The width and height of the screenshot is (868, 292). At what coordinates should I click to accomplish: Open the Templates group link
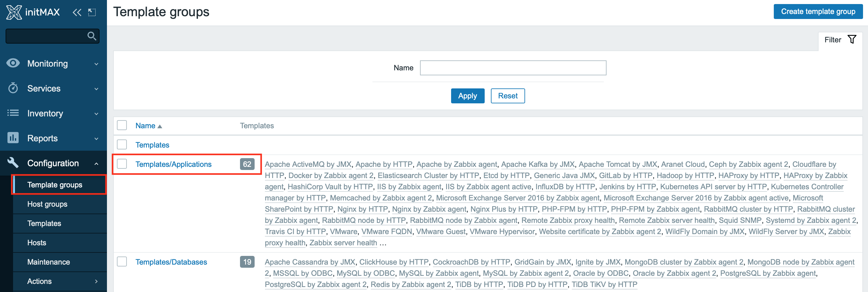pos(152,145)
